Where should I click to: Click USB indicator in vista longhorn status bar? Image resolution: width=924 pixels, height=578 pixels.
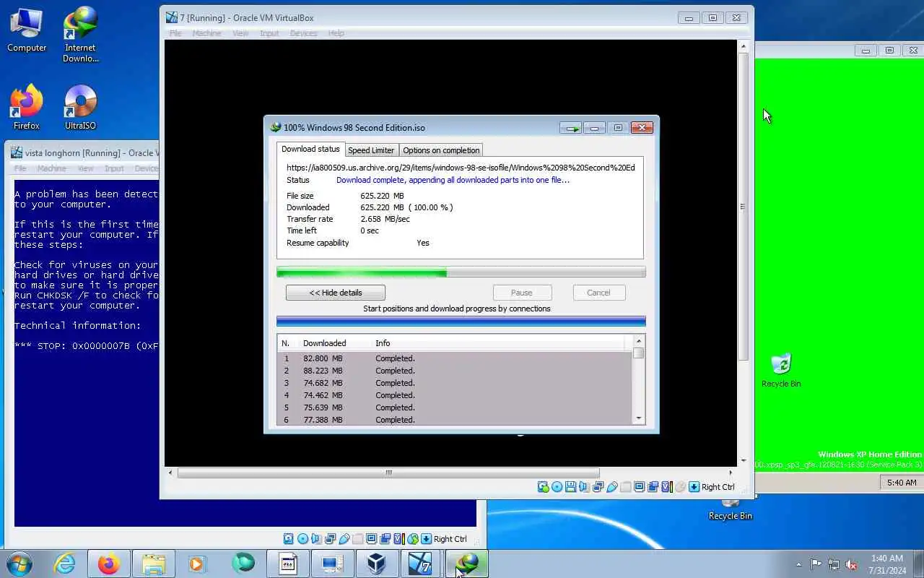click(x=344, y=539)
